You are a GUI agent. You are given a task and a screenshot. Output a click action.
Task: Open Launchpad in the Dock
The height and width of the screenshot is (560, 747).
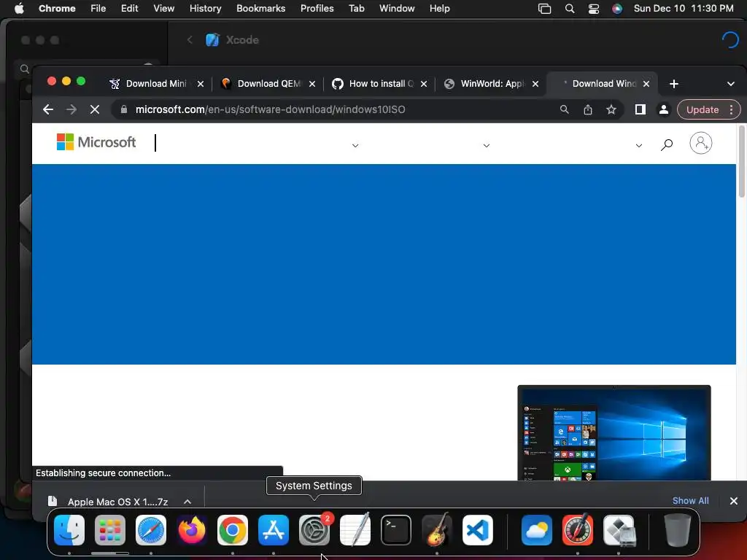coord(110,530)
